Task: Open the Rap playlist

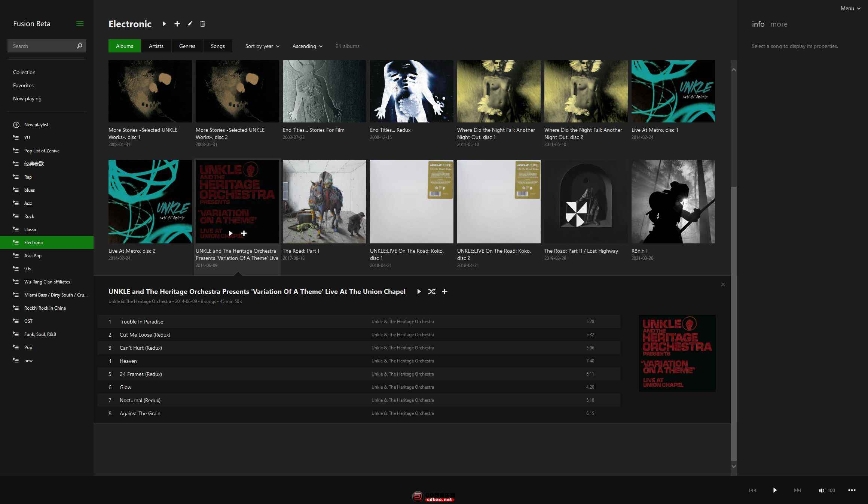Action: coord(47,177)
